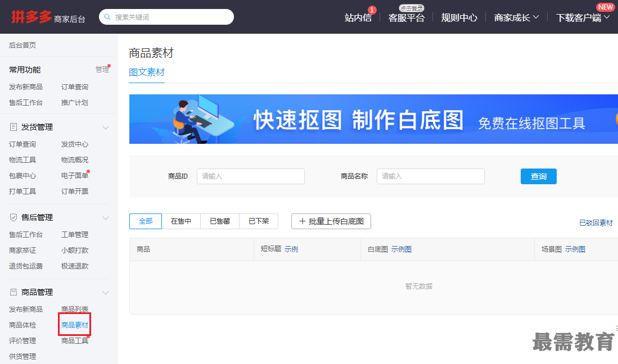Select the 全部 filter tab
This screenshot has height=364, width=618.
[146, 221]
